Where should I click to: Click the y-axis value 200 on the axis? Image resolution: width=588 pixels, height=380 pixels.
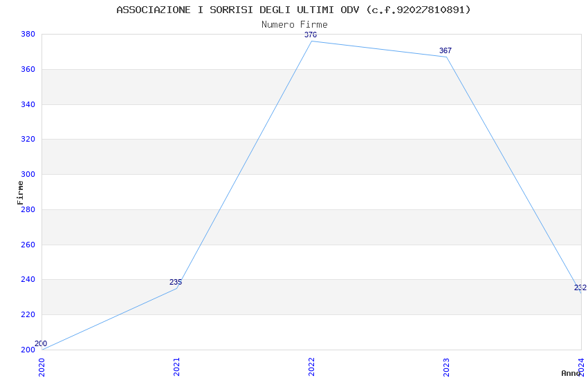[x=28, y=350]
